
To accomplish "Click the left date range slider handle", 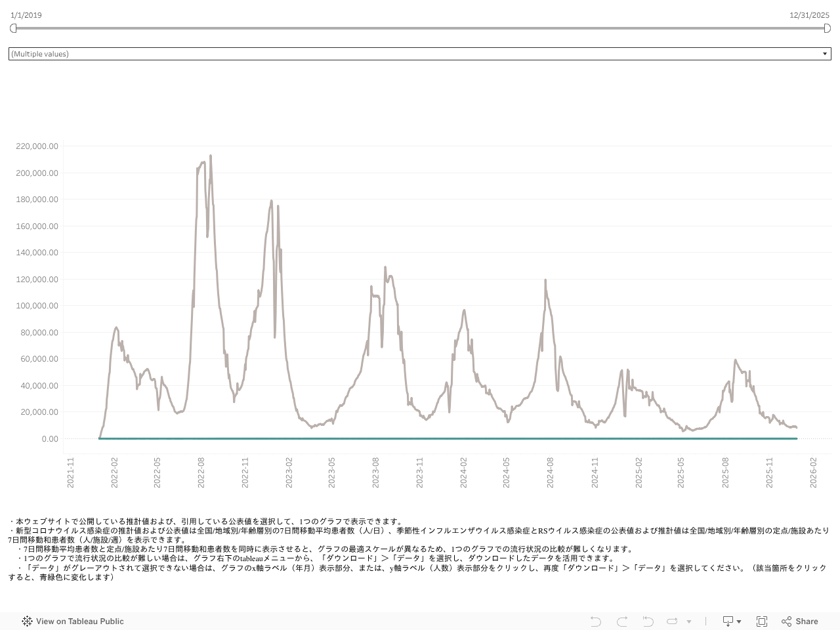I will coord(13,28).
